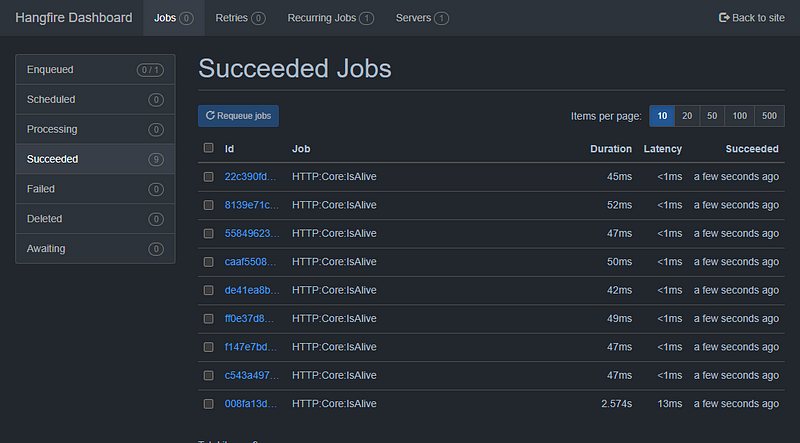The height and width of the screenshot is (443, 800).
Task: Open job 8139e71c details
Action: coord(252,205)
